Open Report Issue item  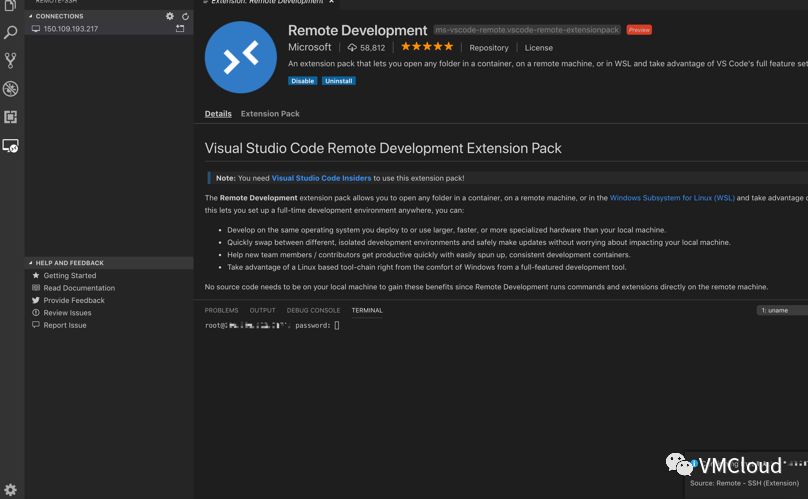[65, 325]
